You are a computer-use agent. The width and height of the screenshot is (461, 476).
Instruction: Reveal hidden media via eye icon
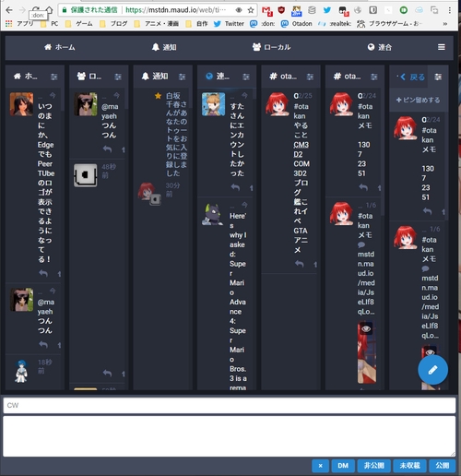366,329
